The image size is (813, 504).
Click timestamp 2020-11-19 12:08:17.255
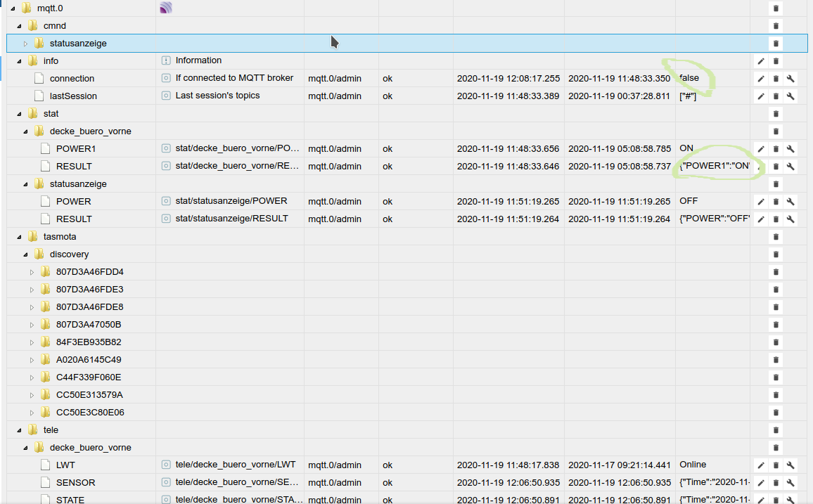pos(508,79)
